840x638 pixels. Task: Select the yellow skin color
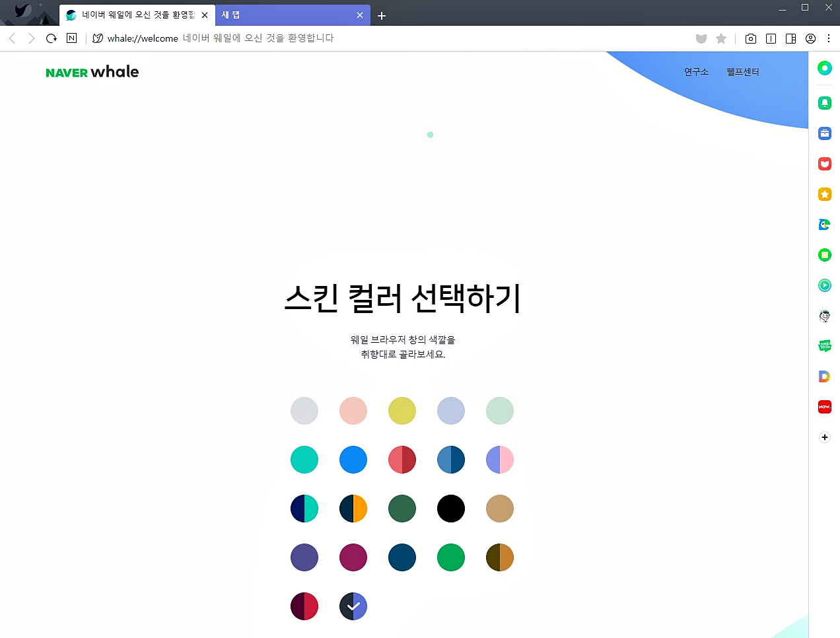coord(402,411)
